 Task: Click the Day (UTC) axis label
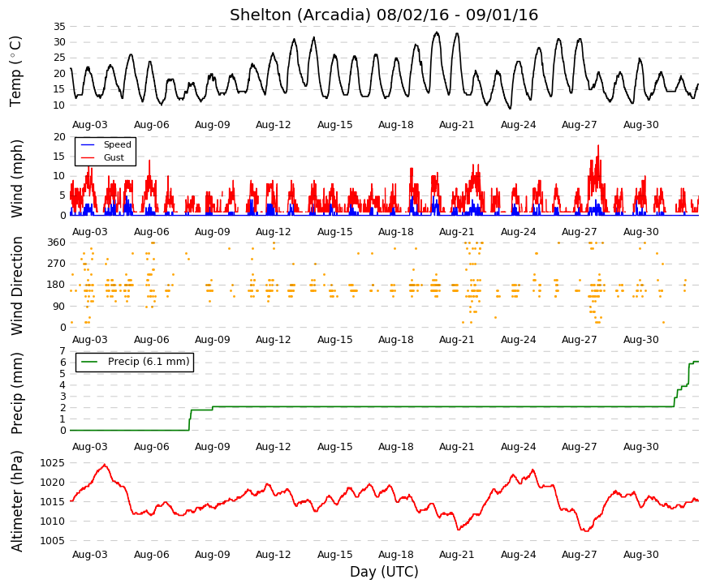pos(384,572)
